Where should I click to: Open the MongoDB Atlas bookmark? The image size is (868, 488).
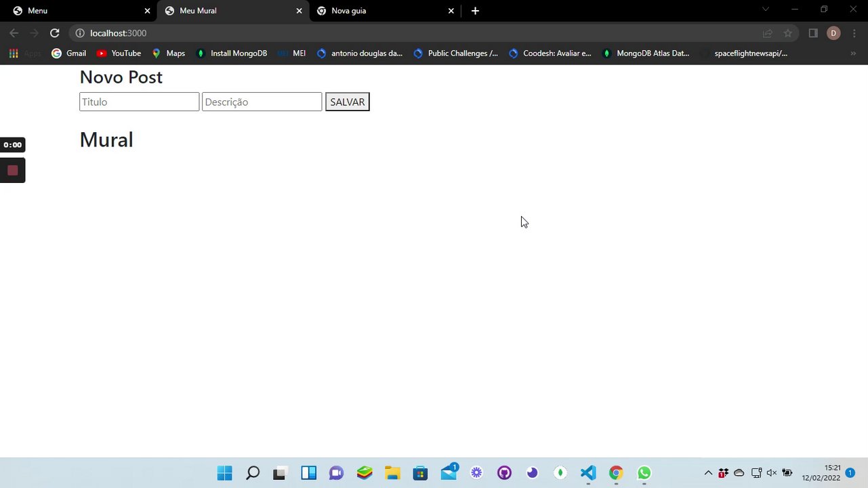tap(646, 53)
